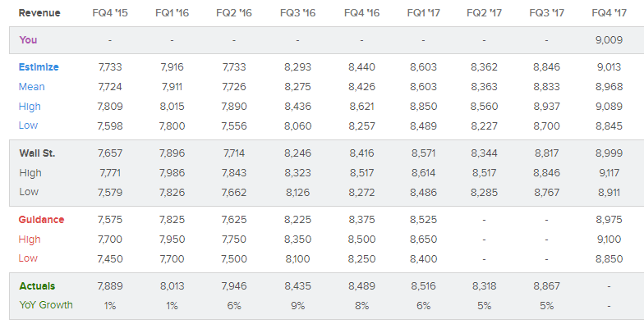Click the Estimize row label
Screen dimensions: 644x324
click(39, 67)
